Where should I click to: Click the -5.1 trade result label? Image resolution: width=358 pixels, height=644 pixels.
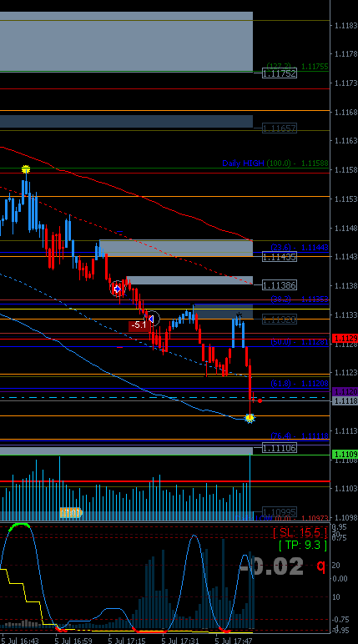click(139, 325)
